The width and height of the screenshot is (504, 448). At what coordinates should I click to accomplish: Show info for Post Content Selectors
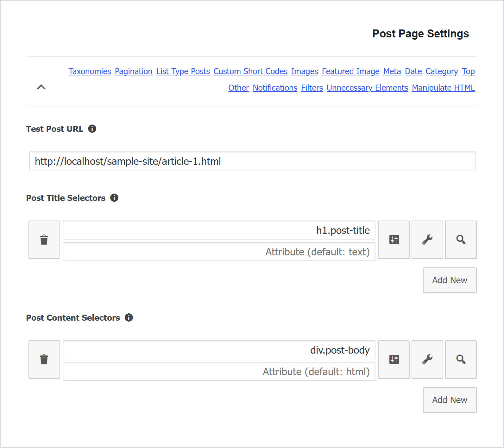[x=129, y=317]
